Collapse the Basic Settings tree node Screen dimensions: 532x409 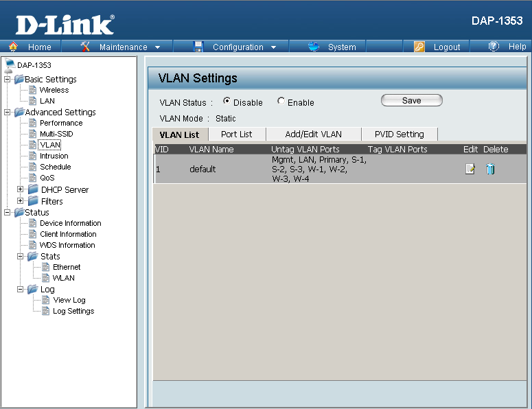(7, 80)
